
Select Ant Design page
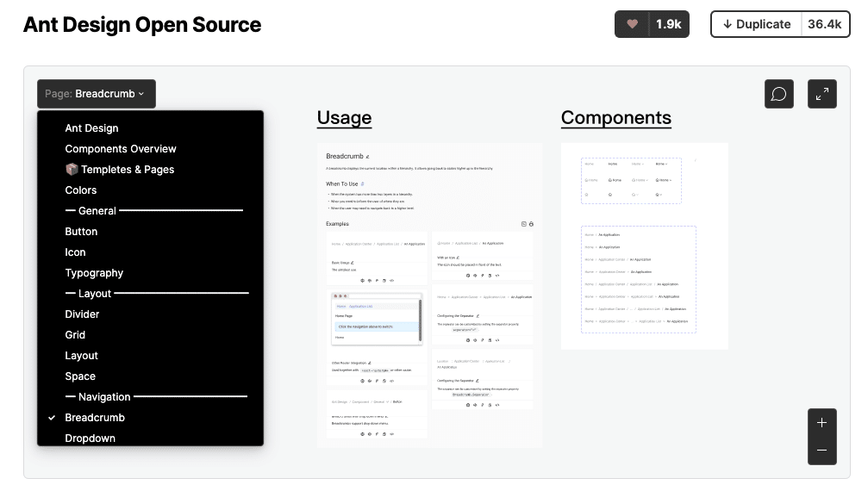coord(92,128)
